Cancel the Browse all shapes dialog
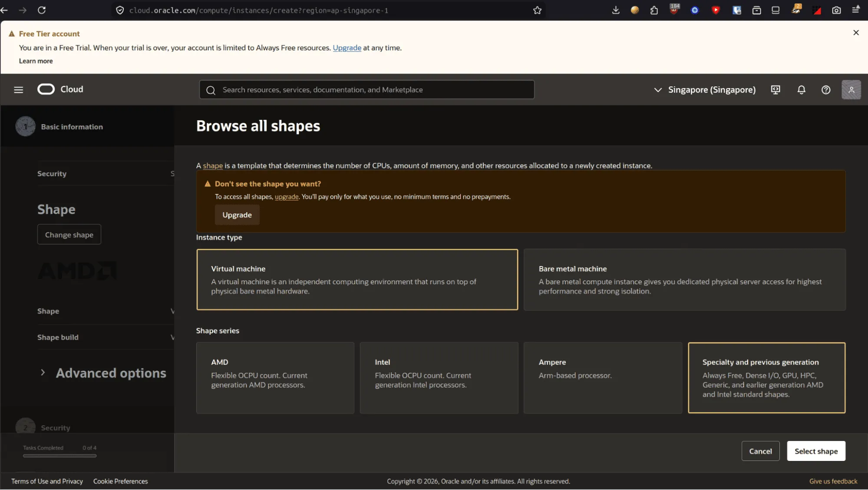The width and height of the screenshot is (868, 490). (760, 451)
